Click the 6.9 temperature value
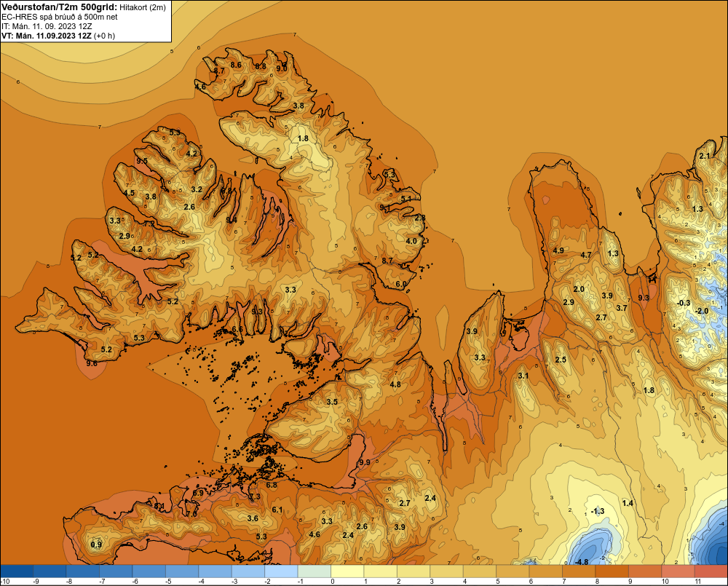728x586 pixels. click(198, 493)
